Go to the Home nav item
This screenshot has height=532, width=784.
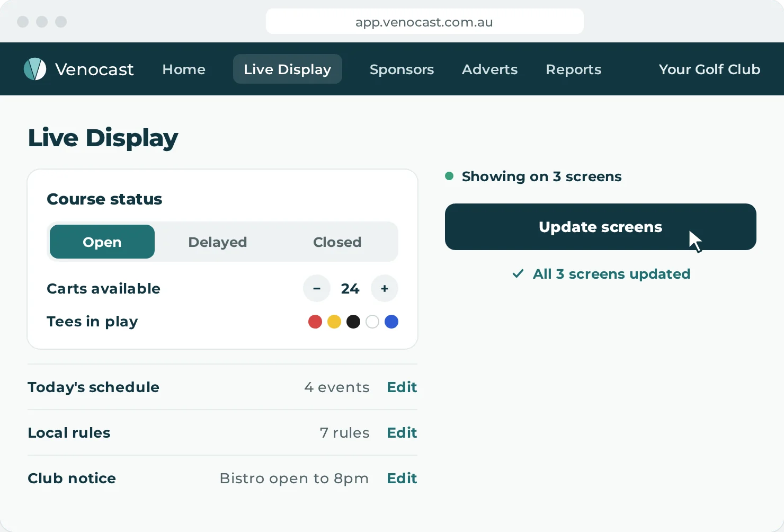pyautogui.click(x=184, y=69)
